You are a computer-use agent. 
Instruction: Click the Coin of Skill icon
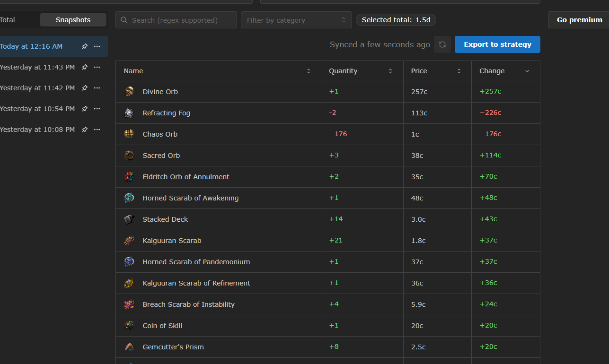(x=129, y=326)
